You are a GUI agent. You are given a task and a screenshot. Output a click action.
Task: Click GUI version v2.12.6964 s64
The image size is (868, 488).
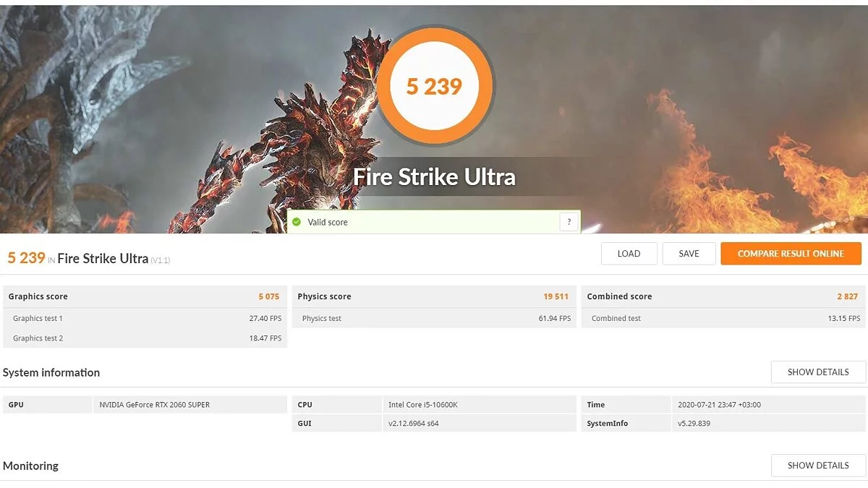(x=414, y=424)
